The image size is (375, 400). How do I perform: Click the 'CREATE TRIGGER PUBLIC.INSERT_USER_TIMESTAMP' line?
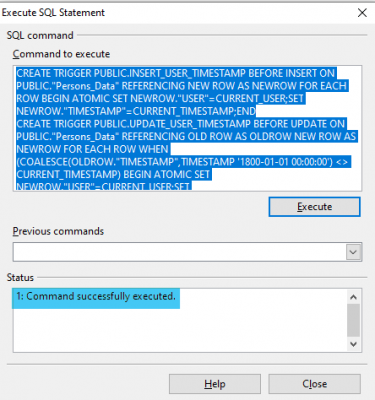click(x=176, y=73)
